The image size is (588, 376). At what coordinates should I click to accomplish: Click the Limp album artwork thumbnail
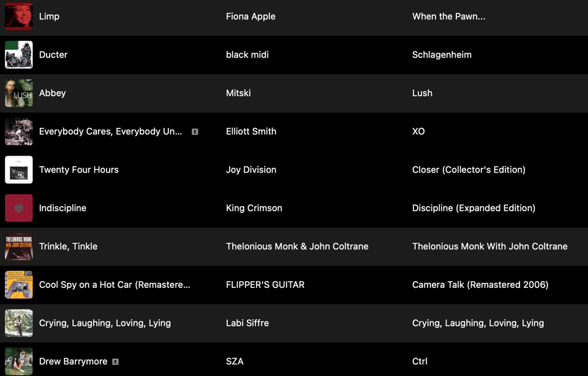point(19,17)
